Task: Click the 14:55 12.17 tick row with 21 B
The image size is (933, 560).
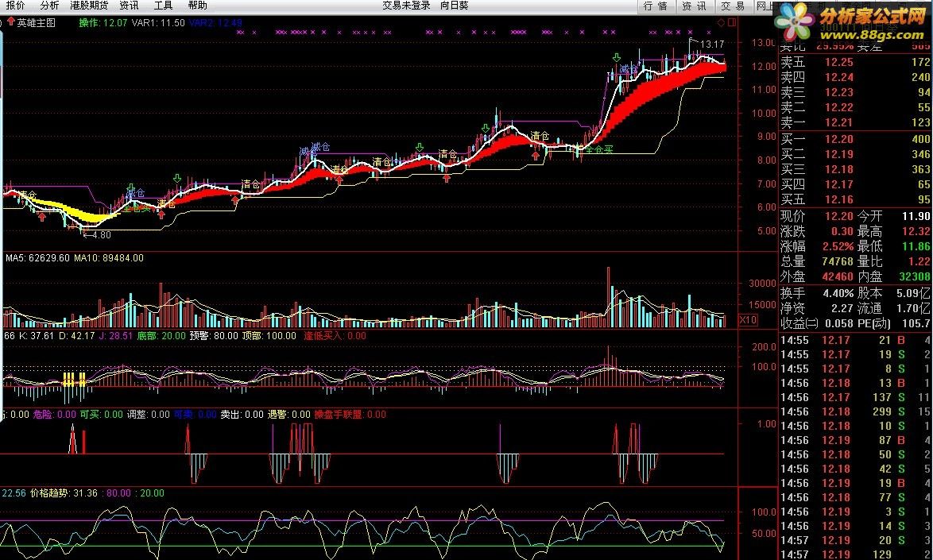Action: (x=855, y=340)
